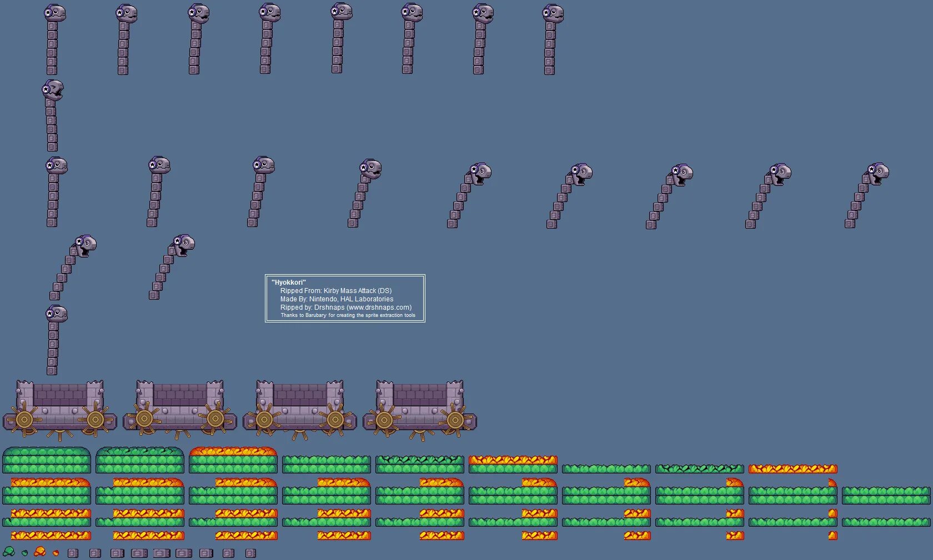Click the tall rounded plain green bush platform
Viewport: 933px width, 560px height.
47,460
